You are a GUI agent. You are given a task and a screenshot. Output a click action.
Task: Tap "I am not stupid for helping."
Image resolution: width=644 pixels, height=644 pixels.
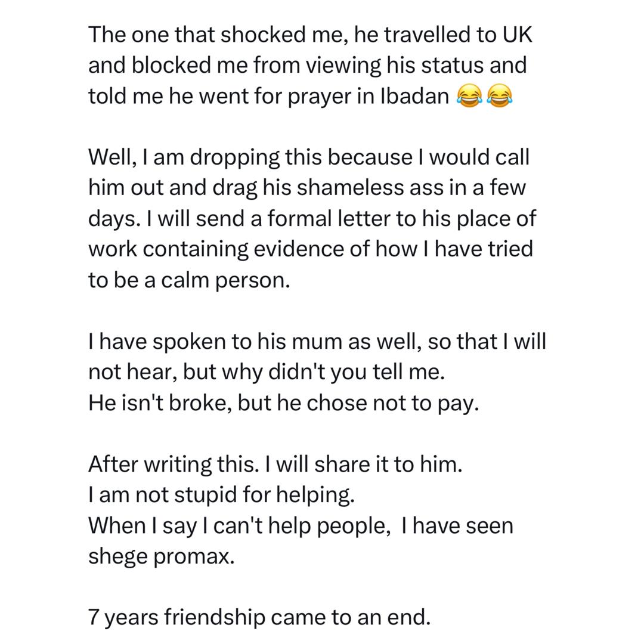221,496
